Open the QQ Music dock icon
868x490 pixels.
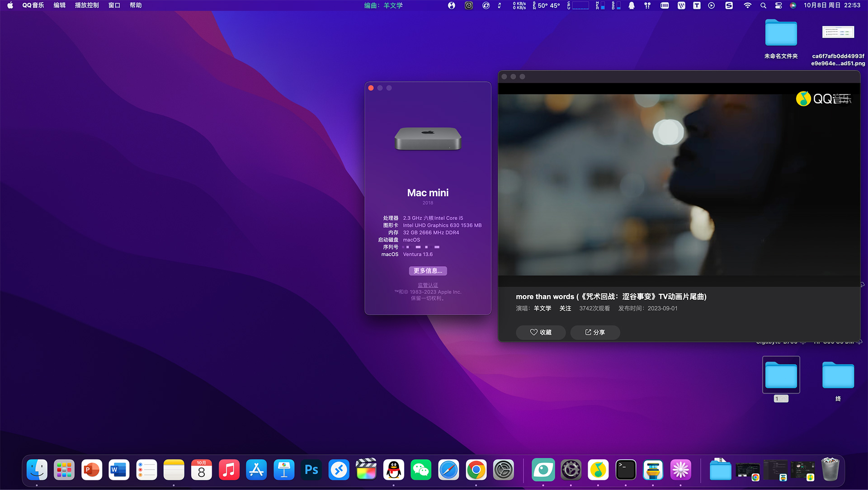[x=598, y=470]
